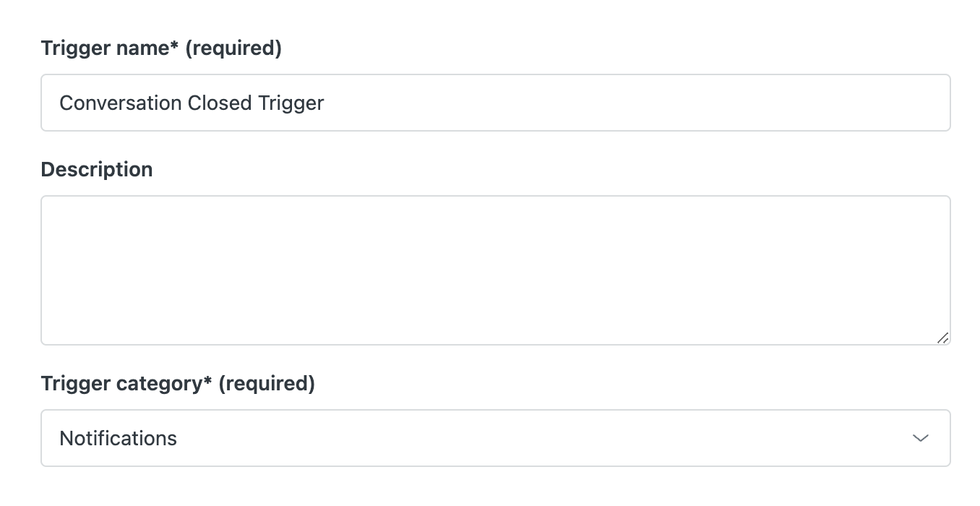
Task: Click inside the empty Description textarea
Action: pos(495,270)
